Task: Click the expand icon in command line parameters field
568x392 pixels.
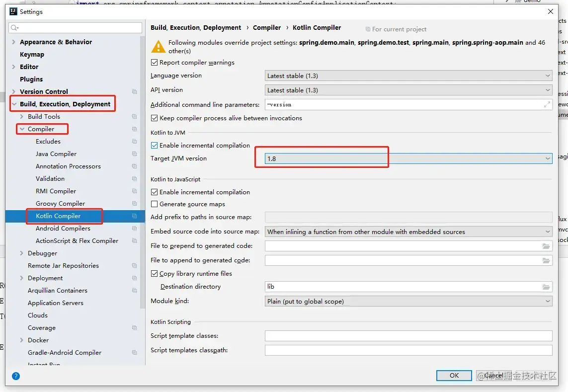Action: pyautogui.click(x=547, y=105)
